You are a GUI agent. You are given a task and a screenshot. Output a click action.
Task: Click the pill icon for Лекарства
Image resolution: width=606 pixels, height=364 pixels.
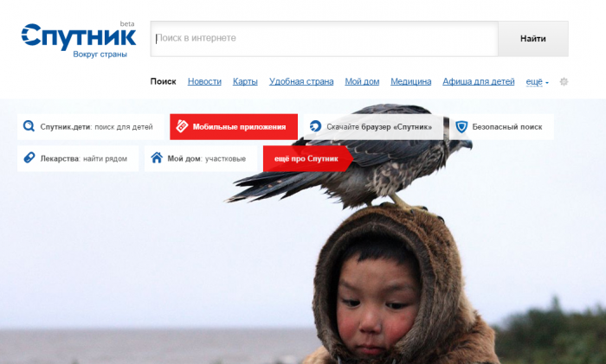click(x=29, y=158)
